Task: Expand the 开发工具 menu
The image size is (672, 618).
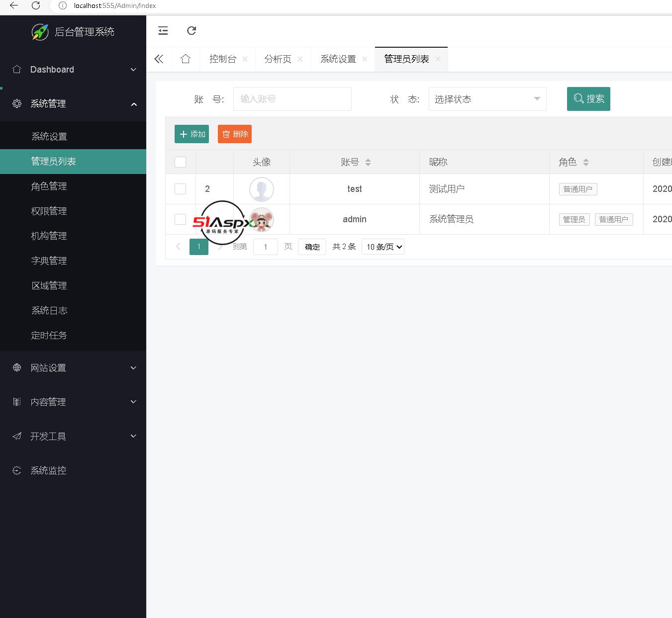Action: tap(133, 436)
